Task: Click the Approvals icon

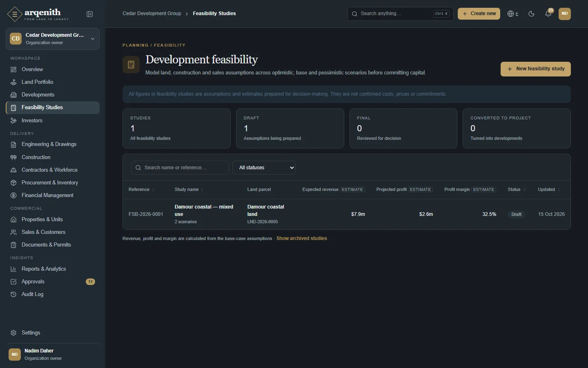Action: coord(13,282)
